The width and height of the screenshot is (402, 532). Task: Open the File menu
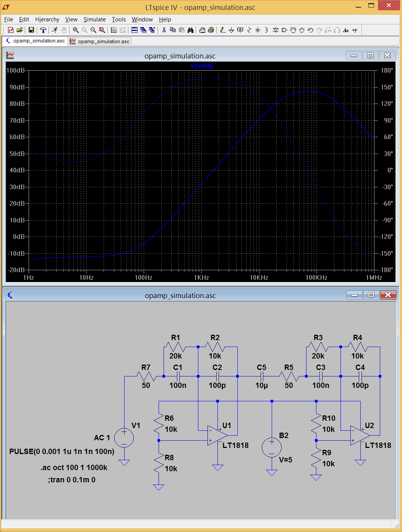click(8, 19)
